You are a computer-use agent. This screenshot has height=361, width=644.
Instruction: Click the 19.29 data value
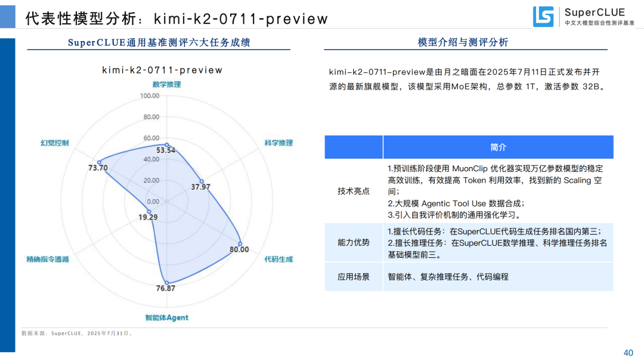[x=148, y=217]
